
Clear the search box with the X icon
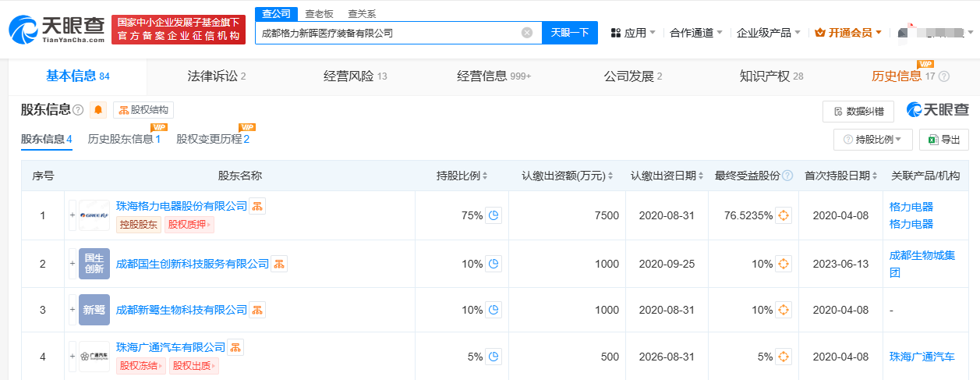527,33
